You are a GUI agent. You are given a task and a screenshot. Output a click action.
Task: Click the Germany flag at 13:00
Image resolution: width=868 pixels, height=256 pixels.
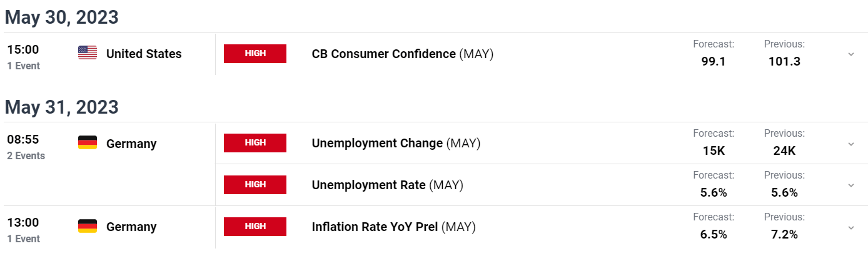pyautogui.click(x=88, y=227)
